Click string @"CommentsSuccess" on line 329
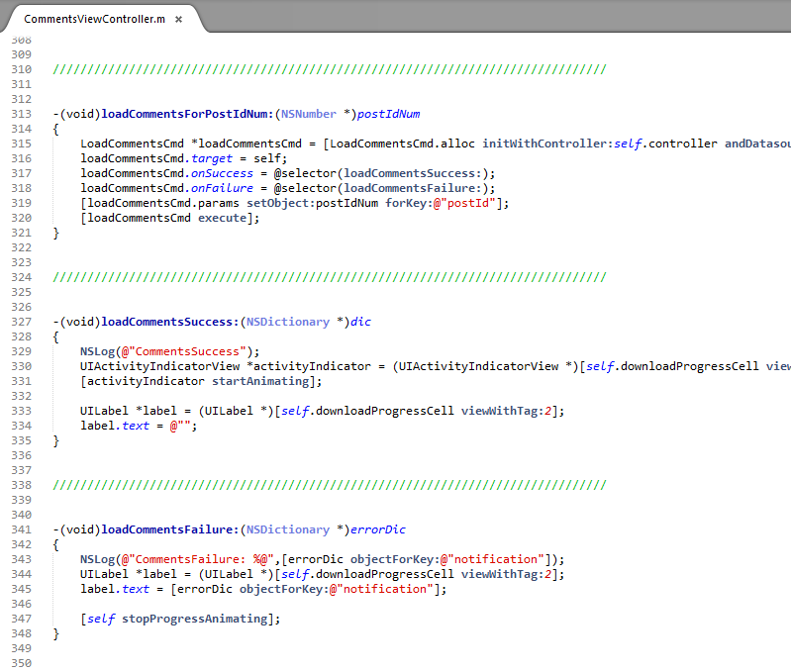This screenshot has width=791, height=672. [183, 351]
